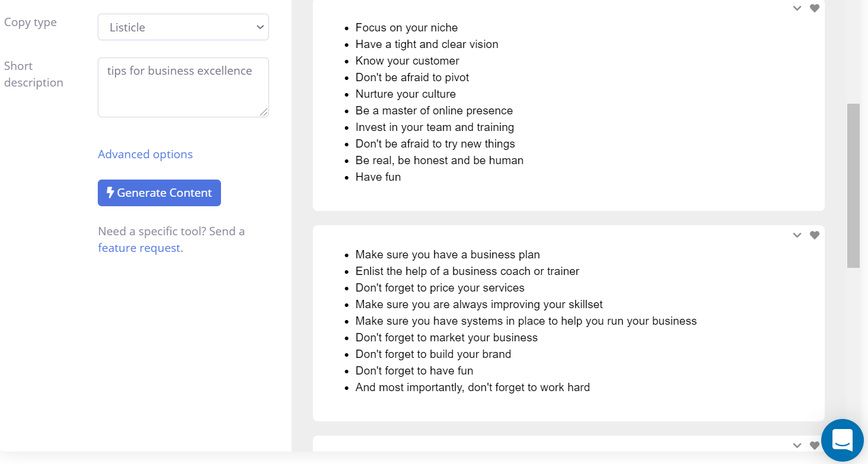868x464 pixels.
Task: Expand chevron on bottom partial card
Action: coord(797,446)
